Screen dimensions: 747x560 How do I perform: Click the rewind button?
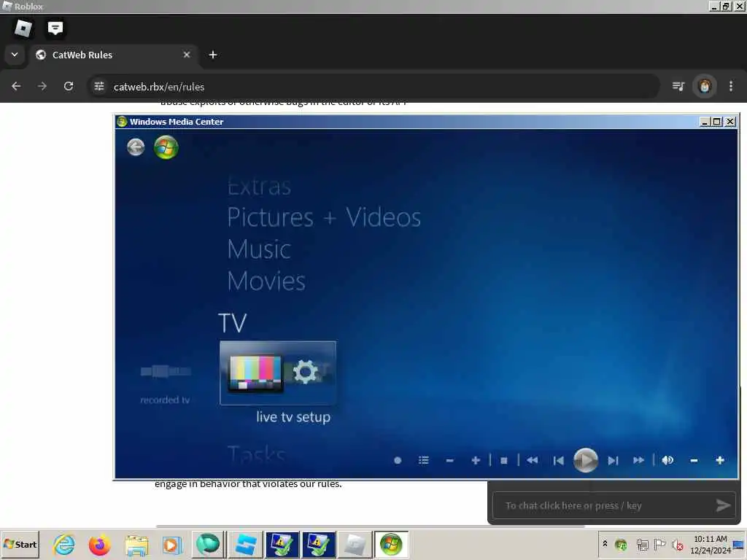[532, 460]
